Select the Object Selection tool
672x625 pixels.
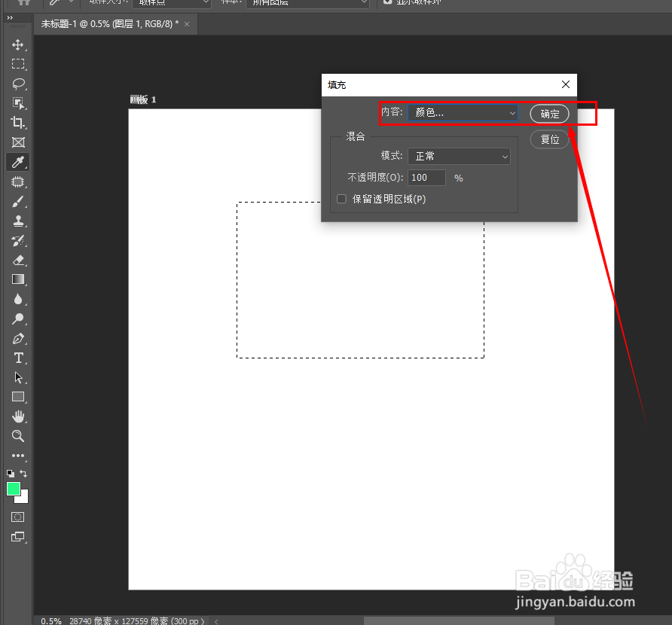tap(18, 103)
